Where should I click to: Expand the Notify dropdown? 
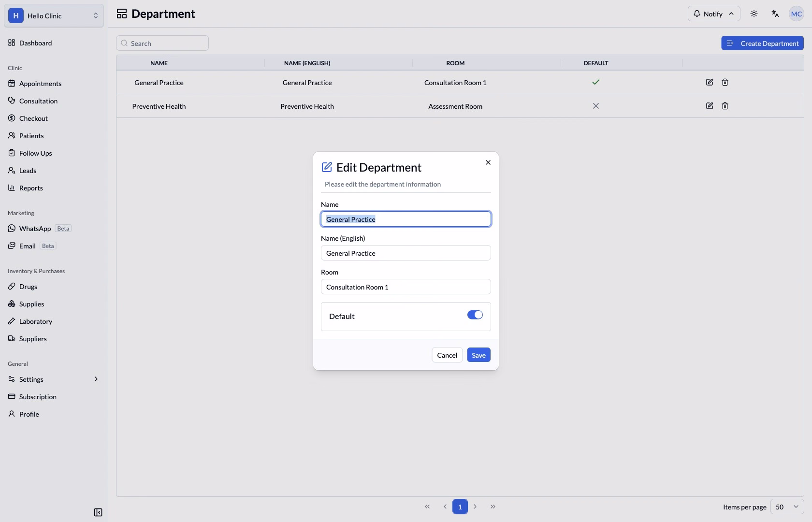tap(714, 14)
